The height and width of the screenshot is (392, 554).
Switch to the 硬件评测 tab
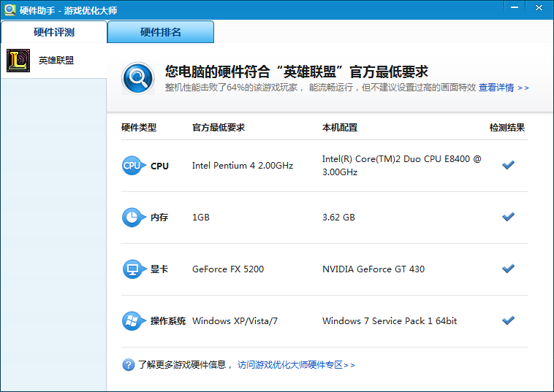(53, 32)
